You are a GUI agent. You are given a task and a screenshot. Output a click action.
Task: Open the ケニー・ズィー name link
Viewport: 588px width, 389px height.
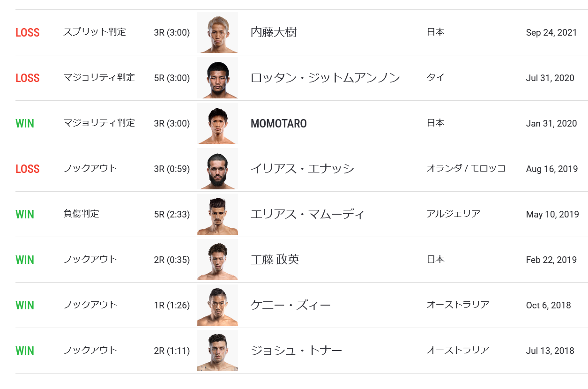[x=290, y=305]
